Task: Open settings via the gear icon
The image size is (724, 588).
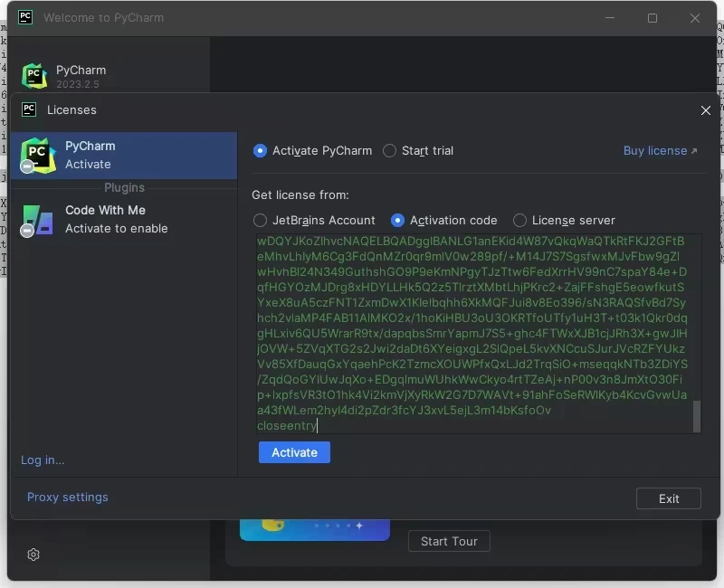Action: (33, 555)
